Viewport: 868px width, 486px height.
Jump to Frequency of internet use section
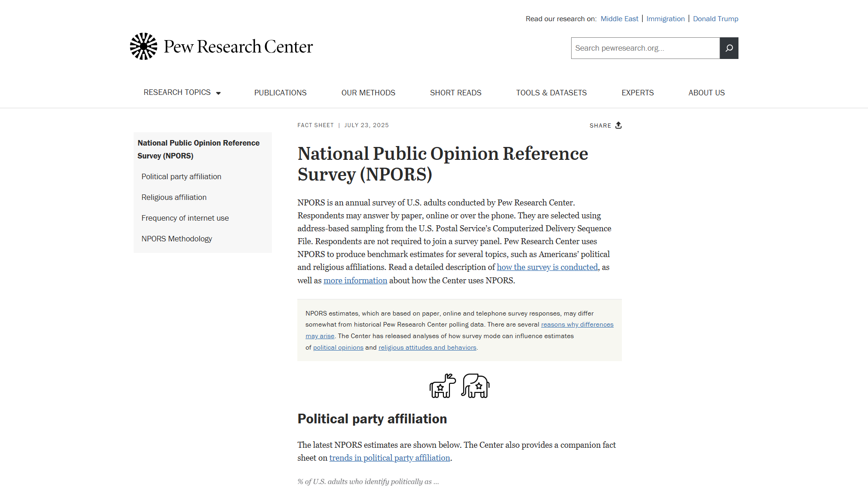point(185,218)
